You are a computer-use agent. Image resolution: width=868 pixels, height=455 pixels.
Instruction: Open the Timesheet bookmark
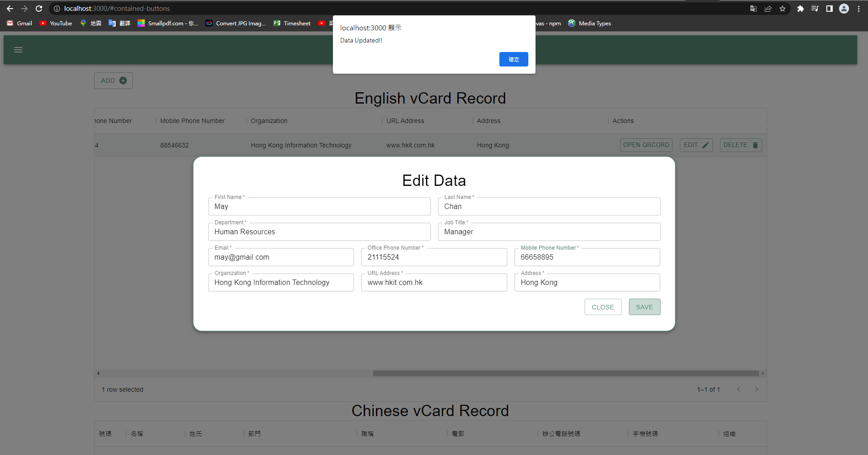coord(292,23)
